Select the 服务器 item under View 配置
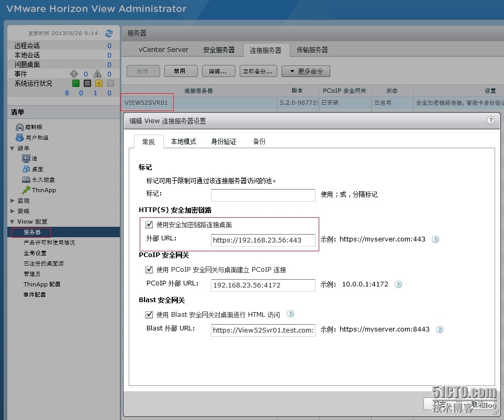Screen dimensions: 504x420 [x=64, y=232]
